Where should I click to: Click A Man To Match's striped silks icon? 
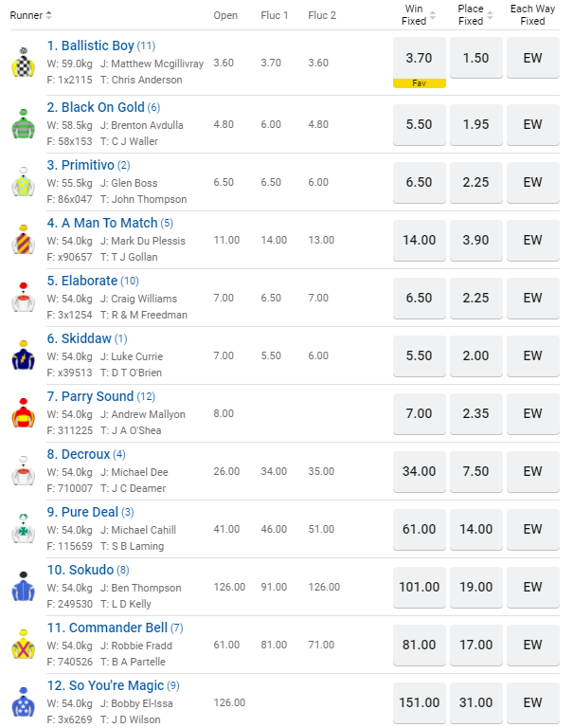click(23, 239)
